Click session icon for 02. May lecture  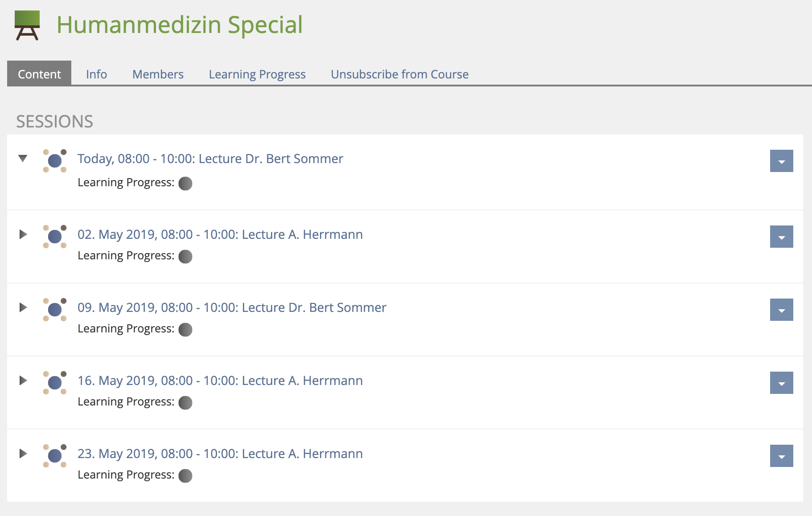pyautogui.click(x=55, y=236)
